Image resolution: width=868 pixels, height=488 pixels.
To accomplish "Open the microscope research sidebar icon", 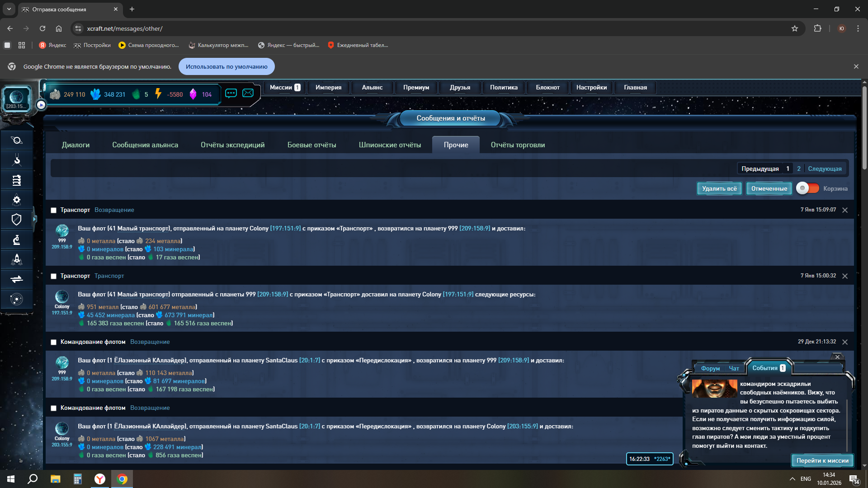I will (x=17, y=239).
